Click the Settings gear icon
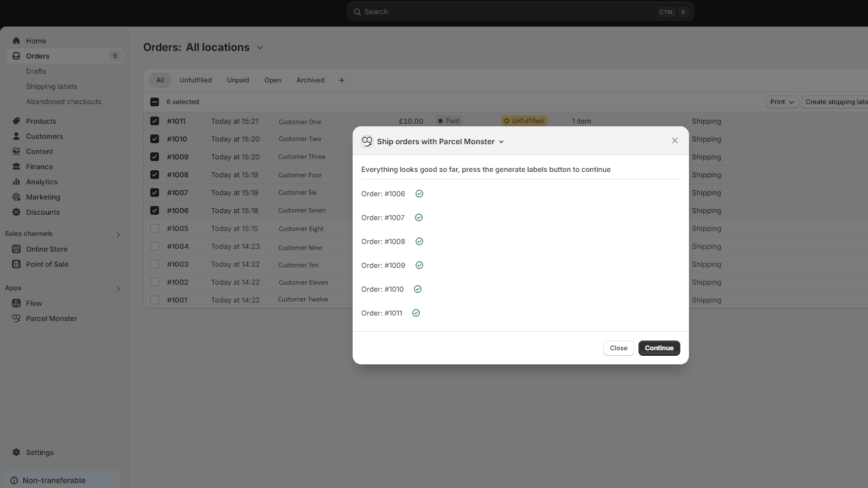868x488 pixels. [16, 452]
